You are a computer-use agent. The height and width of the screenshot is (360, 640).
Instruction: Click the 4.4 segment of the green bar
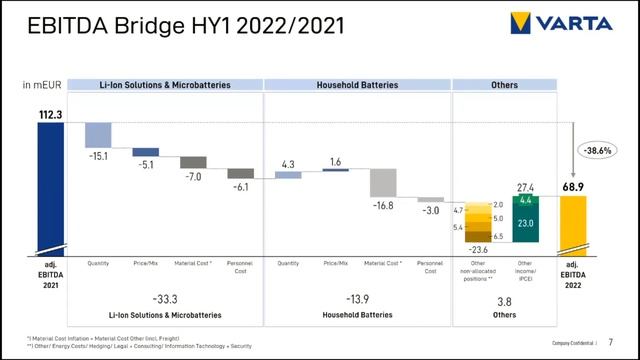coord(526,200)
